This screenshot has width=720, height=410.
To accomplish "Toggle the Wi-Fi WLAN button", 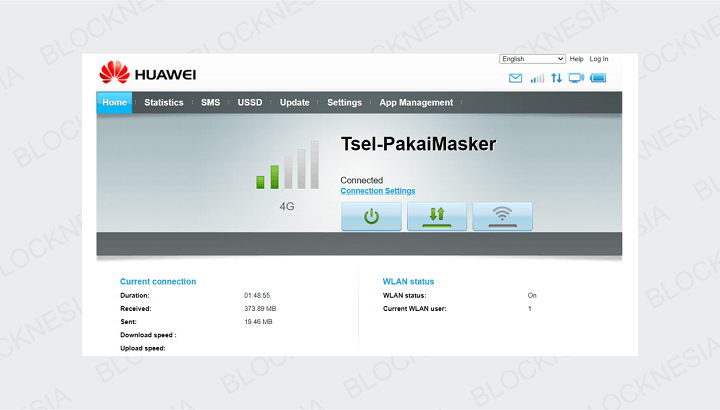I will (502, 216).
